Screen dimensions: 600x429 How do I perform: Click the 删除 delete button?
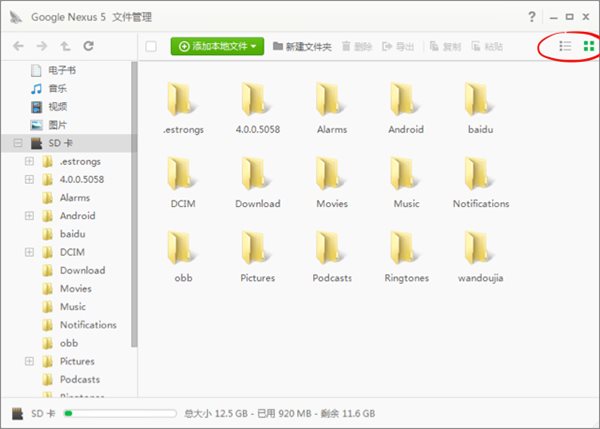point(357,46)
